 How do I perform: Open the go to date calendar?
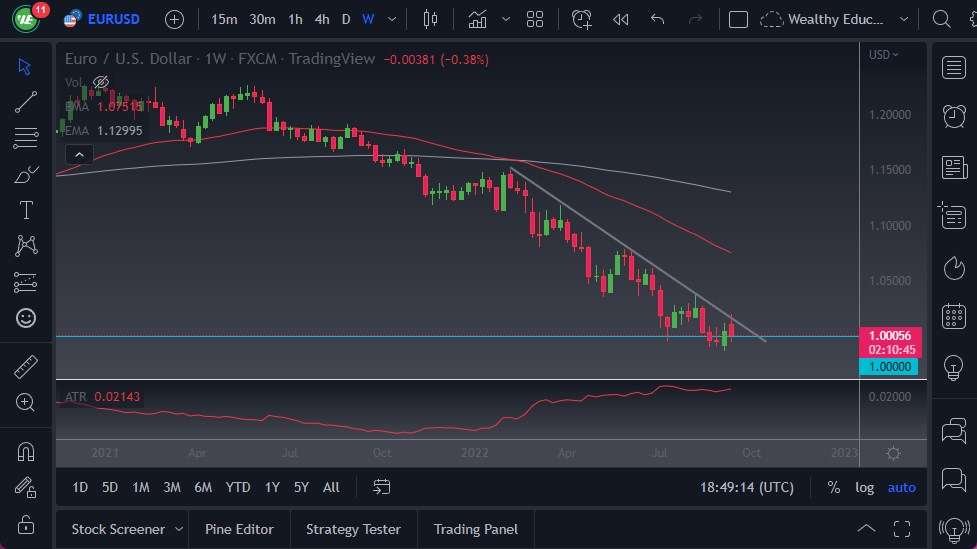point(381,487)
